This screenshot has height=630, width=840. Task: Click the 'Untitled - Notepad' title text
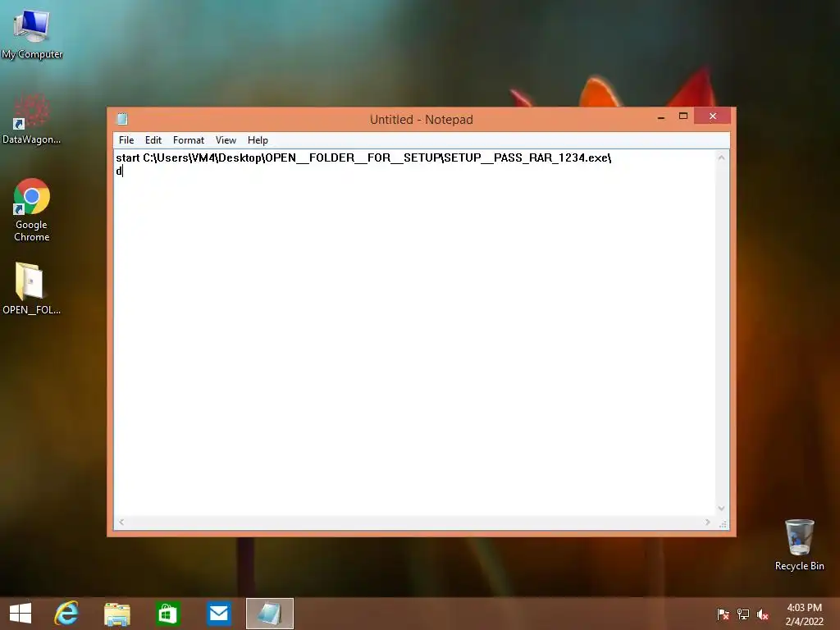pos(422,120)
